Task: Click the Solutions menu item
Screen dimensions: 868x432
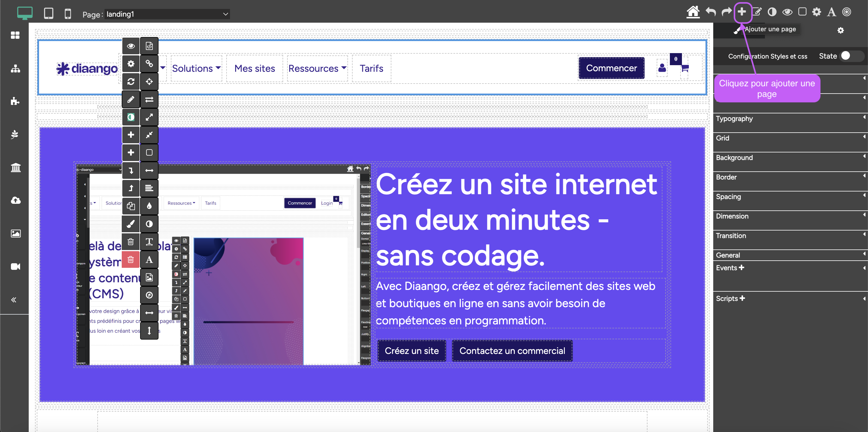Action: [196, 69]
